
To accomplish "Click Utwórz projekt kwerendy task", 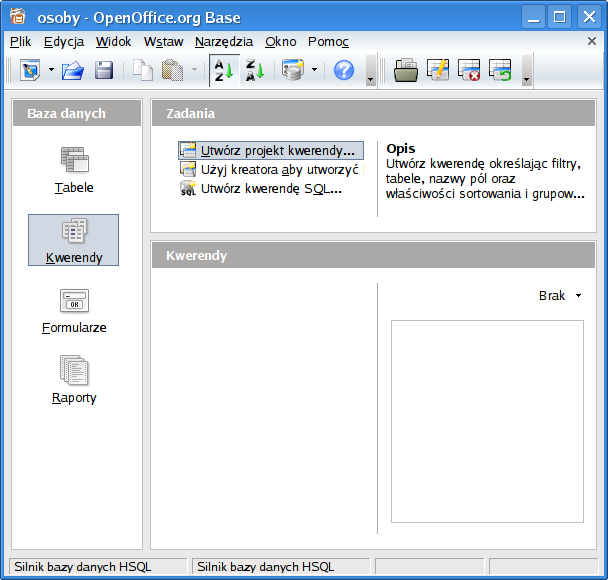I will click(271, 150).
